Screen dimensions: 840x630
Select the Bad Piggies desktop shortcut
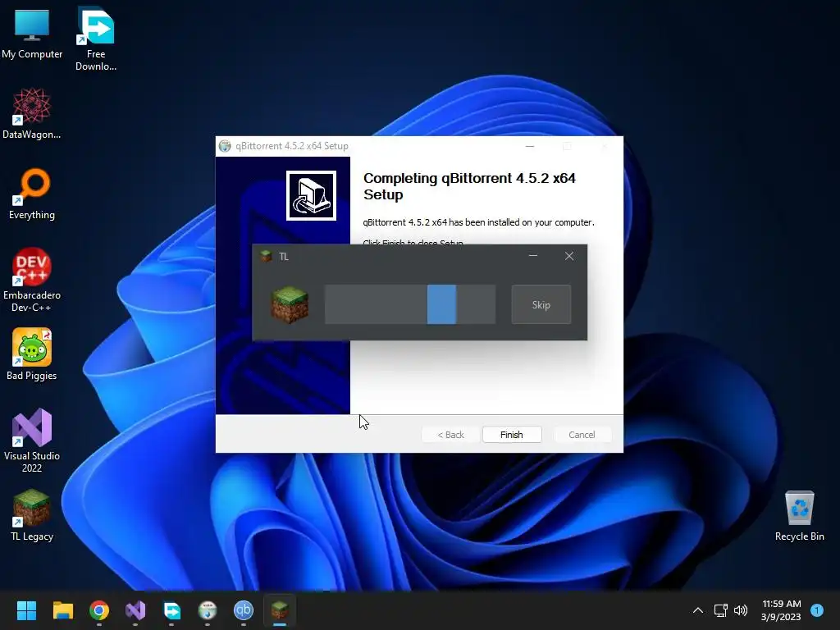point(32,354)
